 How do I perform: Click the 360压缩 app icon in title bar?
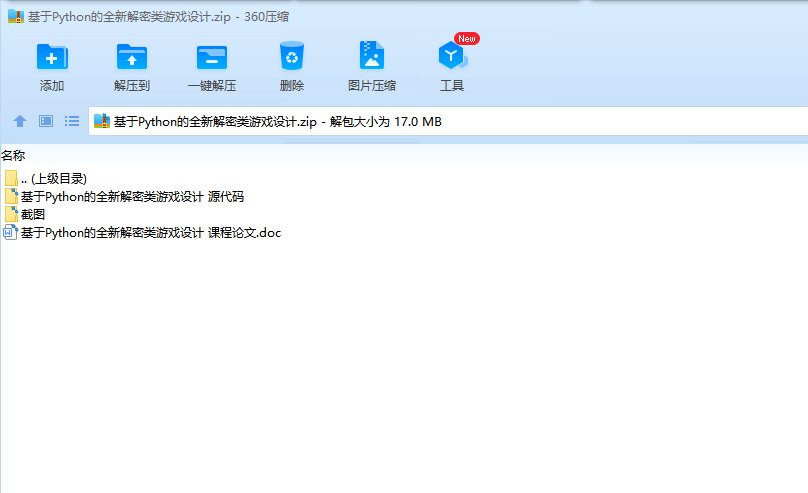pos(15,16)
